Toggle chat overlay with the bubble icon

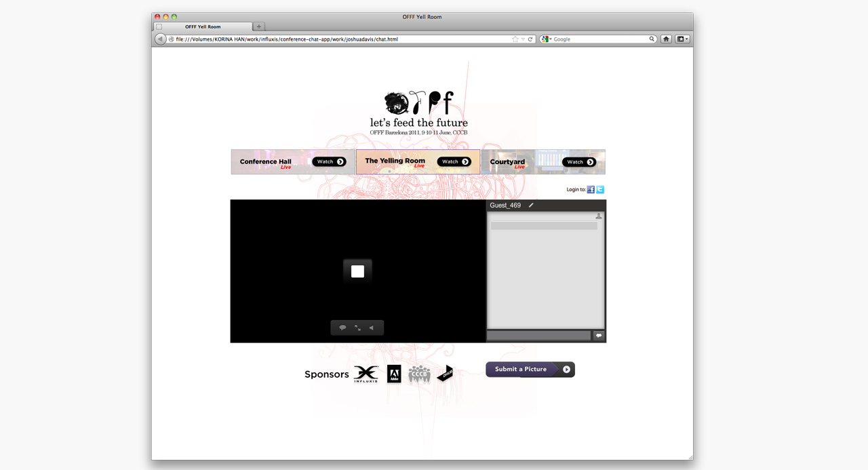[342, 328]
